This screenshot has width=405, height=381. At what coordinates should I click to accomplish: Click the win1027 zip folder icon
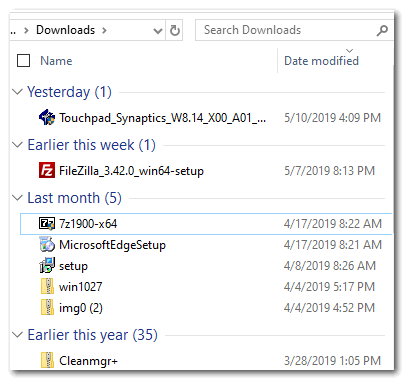pyautogui.click(x=48, y=286)
